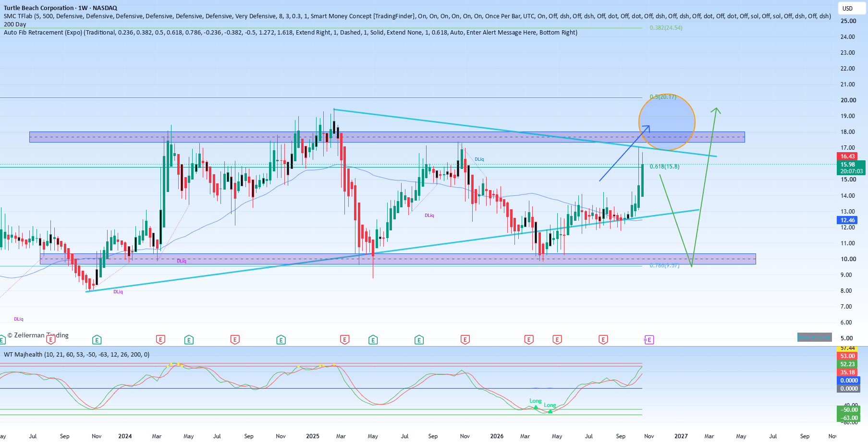Viewport: 868px width, 443px height.
Task: Click the red 35.18 oscillator value label
Action: tap(847, 372)
